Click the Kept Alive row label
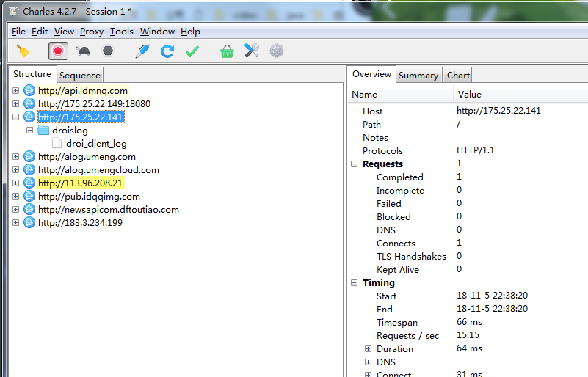Viewport: 588px width, 377px height. [x=398, y=269]
